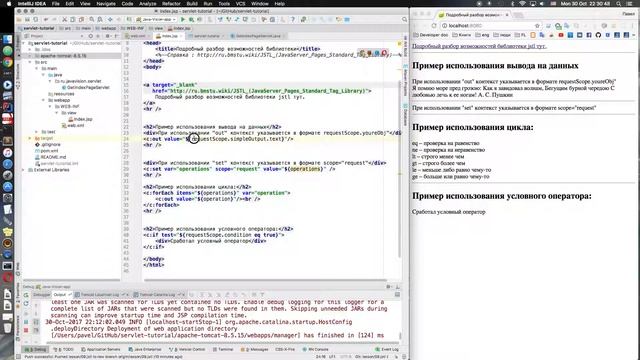
Task: Expand the test folder node
Action: click(x=37, y=132)
